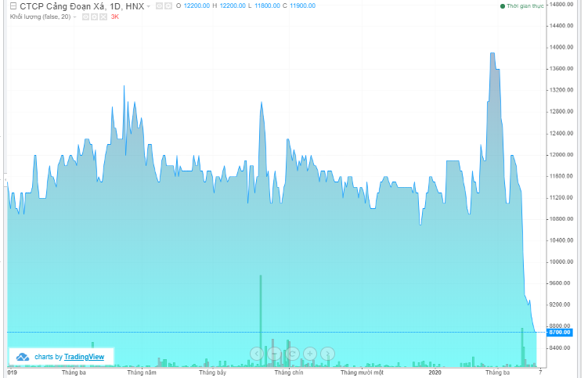This screenshot has width=588, height=378.
Task: Open the symbol title dropdown arrow
Action: coord(149,6)
